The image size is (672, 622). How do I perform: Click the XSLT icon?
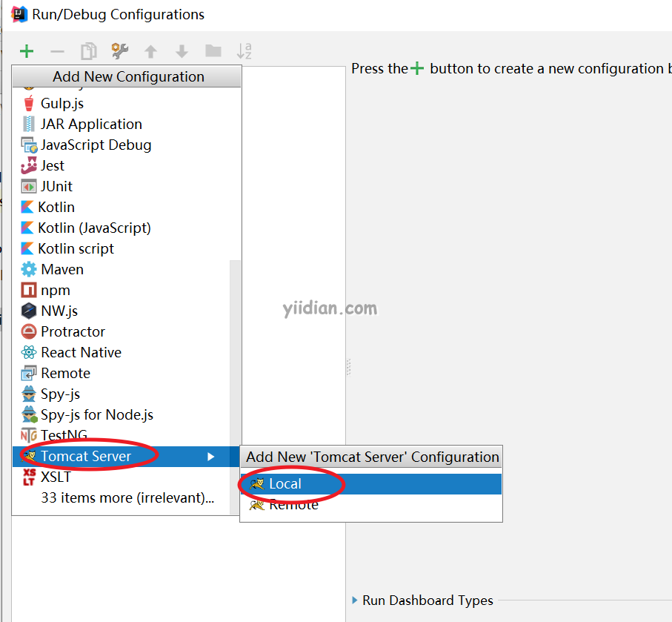29,477
